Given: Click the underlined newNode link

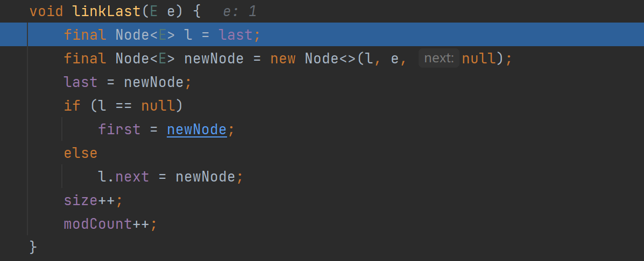Looking at the screenshot, I should [x=197, y=129].
